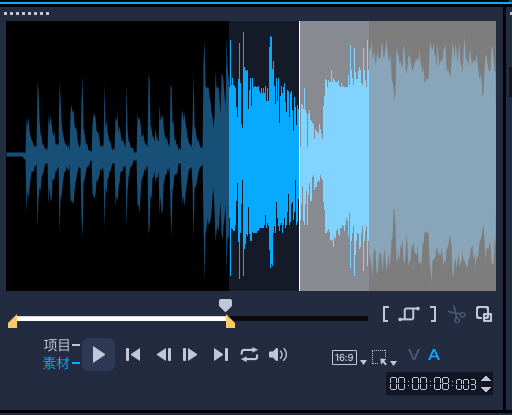Increase timecode with up stepper arrow
Screen dimensions: 512x415
tap(486, 379)
